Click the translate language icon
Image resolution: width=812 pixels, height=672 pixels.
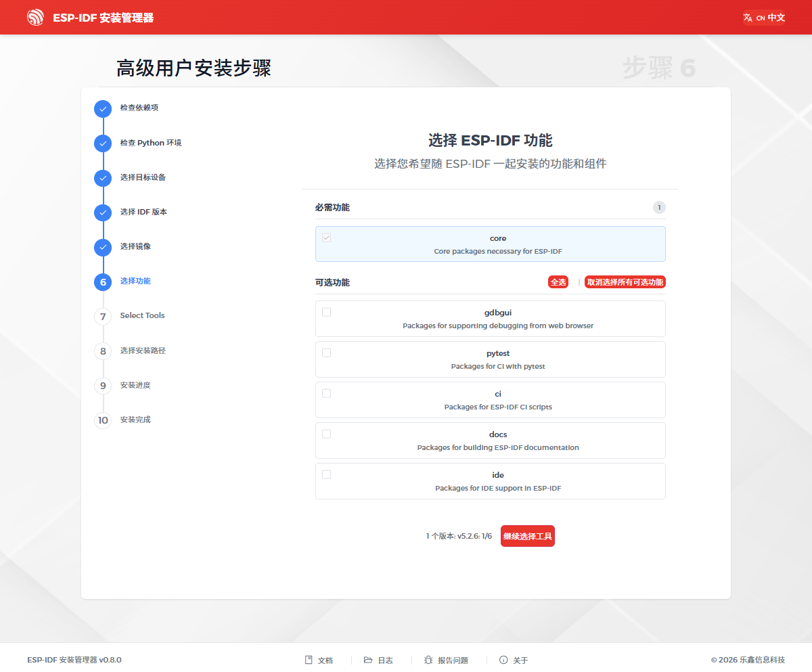(x=748, y=18)
